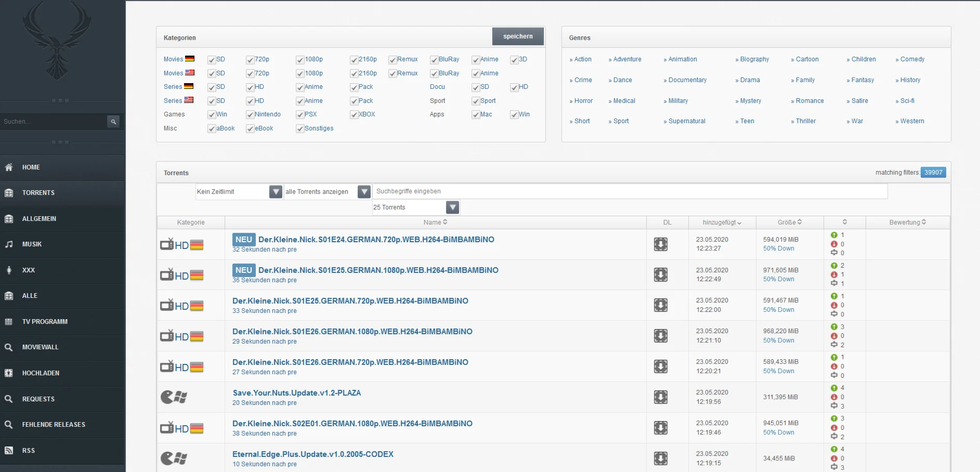Go to HOCHLADEN in the sidebar
Viewport: 980px width, 472px height.
(x=41, y=373)
